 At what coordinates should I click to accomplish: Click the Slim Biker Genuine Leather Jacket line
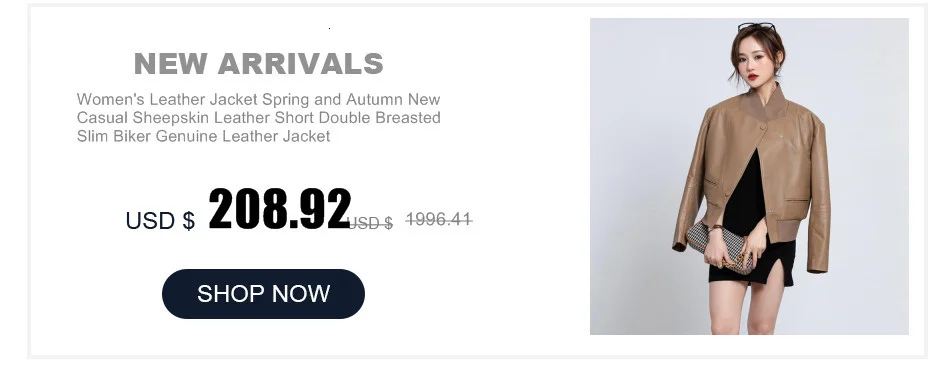pos(203,136)
